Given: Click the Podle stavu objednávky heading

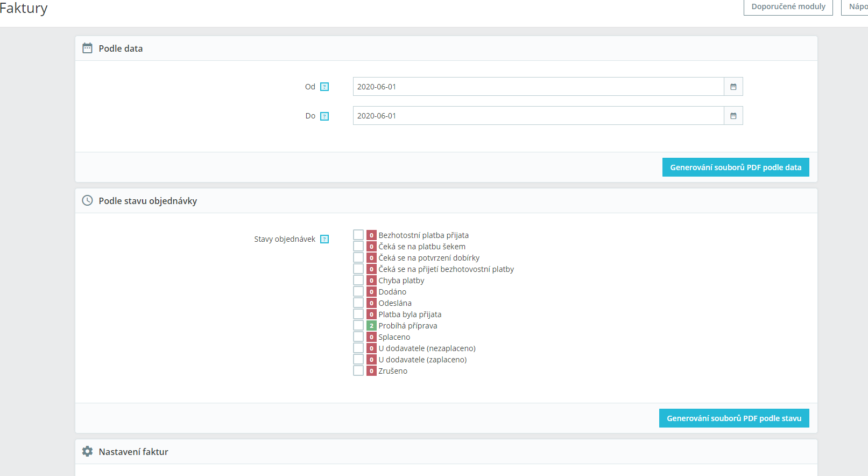Looking at the screenshot, I should 148,201.
